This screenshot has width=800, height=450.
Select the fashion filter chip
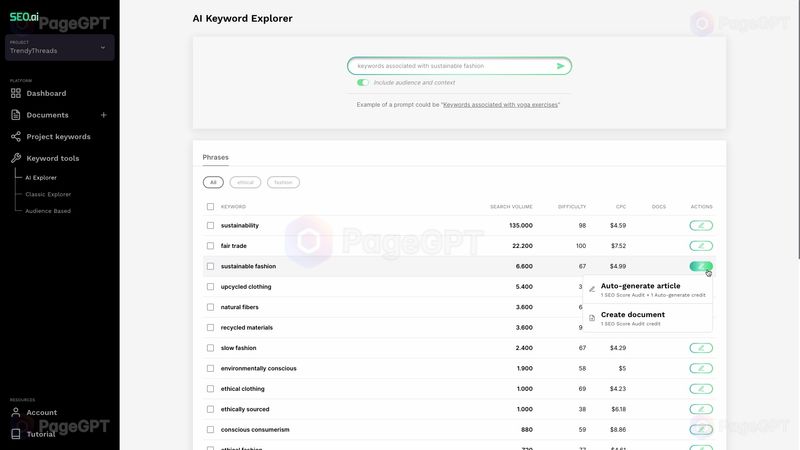[x=283, y=182]
